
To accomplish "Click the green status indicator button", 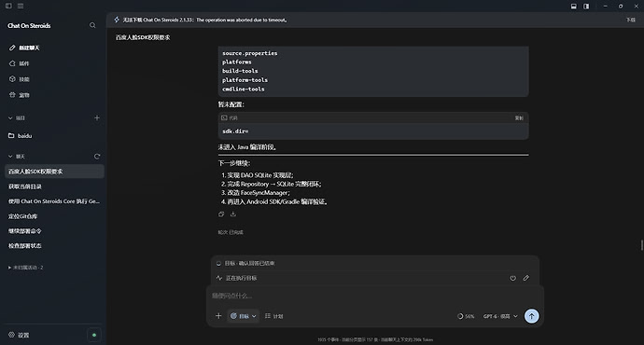I will [x=94, y=335].
